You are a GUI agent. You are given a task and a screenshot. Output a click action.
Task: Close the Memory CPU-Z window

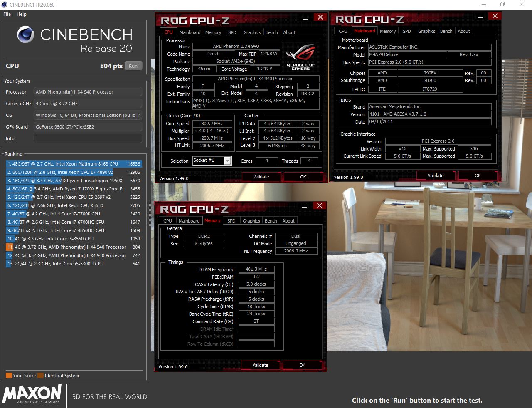click(319, 205)
